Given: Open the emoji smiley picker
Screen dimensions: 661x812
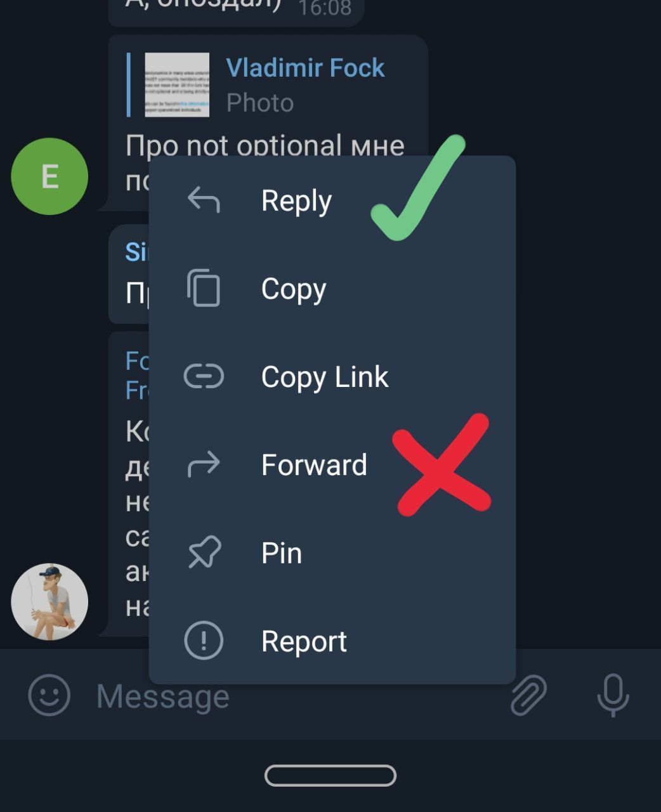Looking at the screenshot, I should tap(49, 695).
